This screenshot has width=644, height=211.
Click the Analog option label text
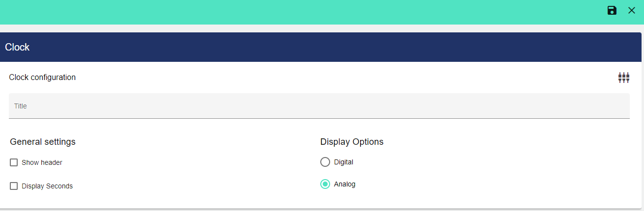344,184
